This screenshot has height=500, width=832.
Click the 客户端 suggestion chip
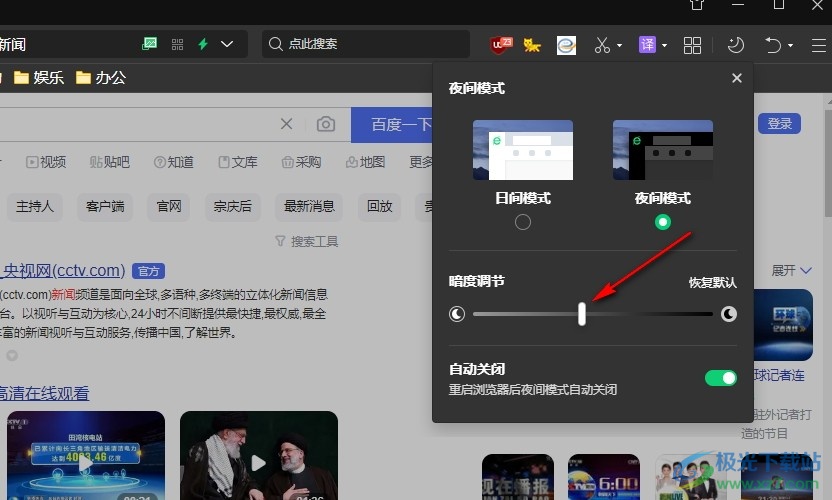105,206
